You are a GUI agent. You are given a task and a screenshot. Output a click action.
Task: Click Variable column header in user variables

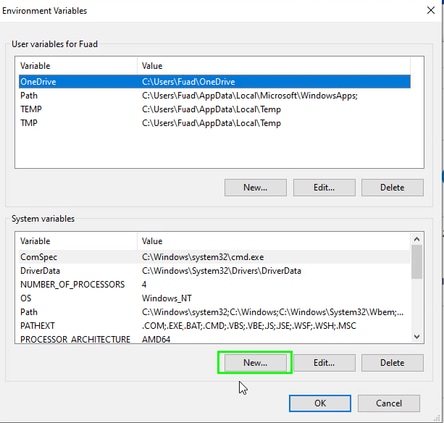click(x=78, y=66)
